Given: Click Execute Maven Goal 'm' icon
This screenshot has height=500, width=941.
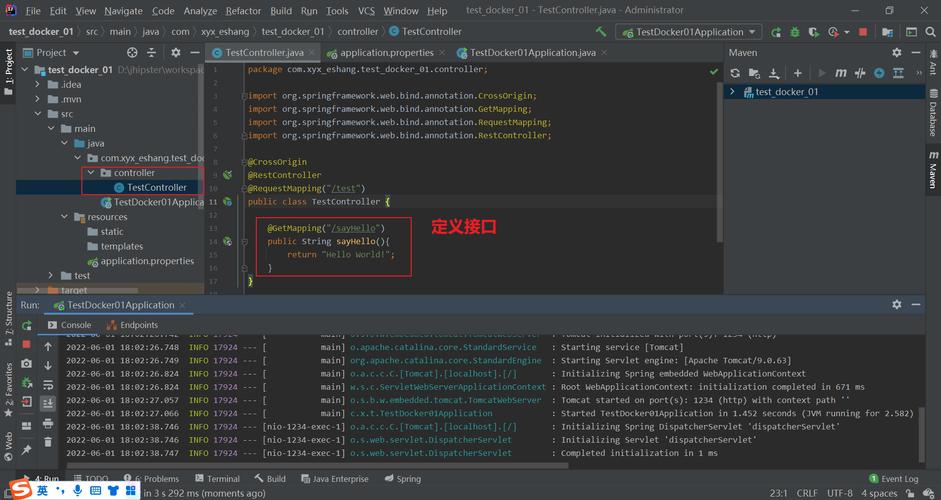Looking at the screenshot, I should (841, 73).
